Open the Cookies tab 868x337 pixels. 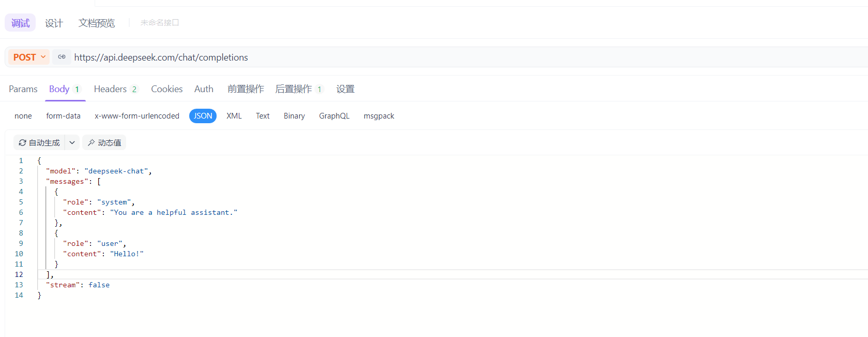pyautogui.click(x=167, y=89)
